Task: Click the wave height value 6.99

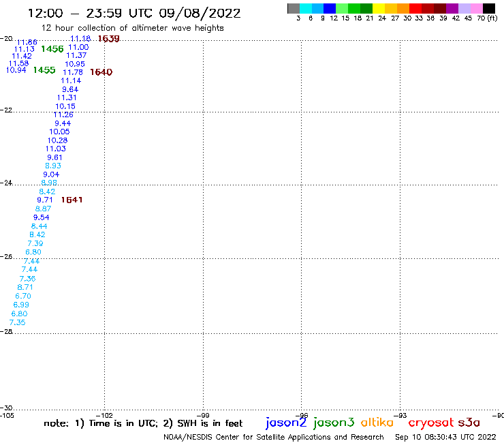Action: click(21, 305)
